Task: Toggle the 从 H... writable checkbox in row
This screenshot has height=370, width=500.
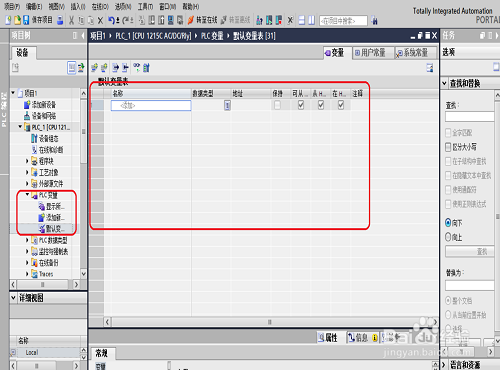Action: point(321,105)
